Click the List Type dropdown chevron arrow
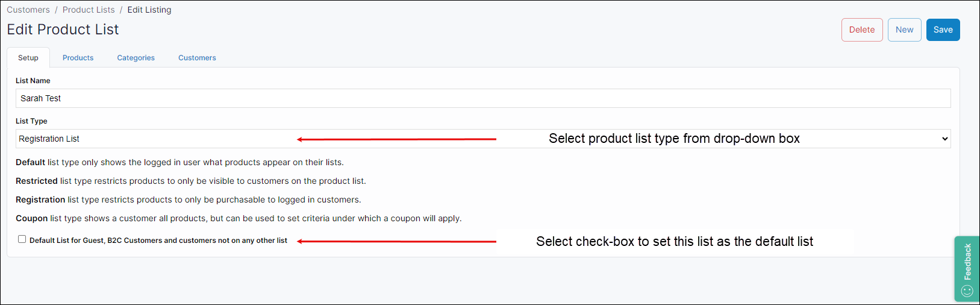This screenshot has height=305, width=980. tap(944, 139)
